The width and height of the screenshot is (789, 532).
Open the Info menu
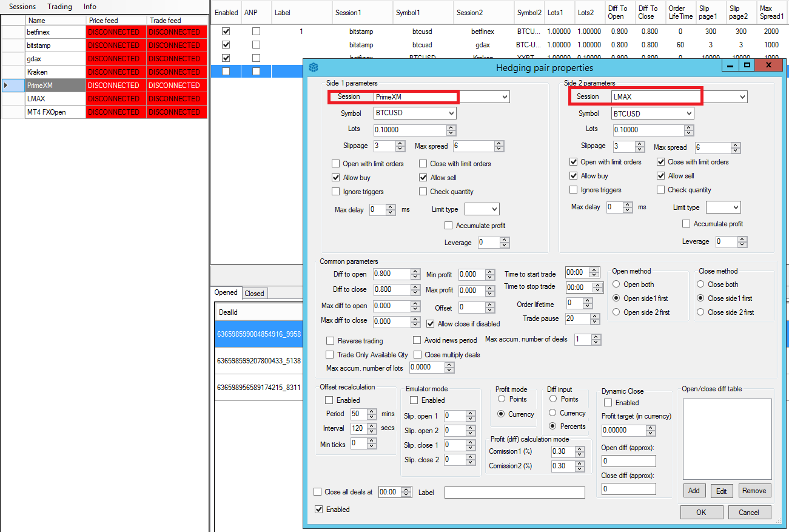tap(90, 7)
